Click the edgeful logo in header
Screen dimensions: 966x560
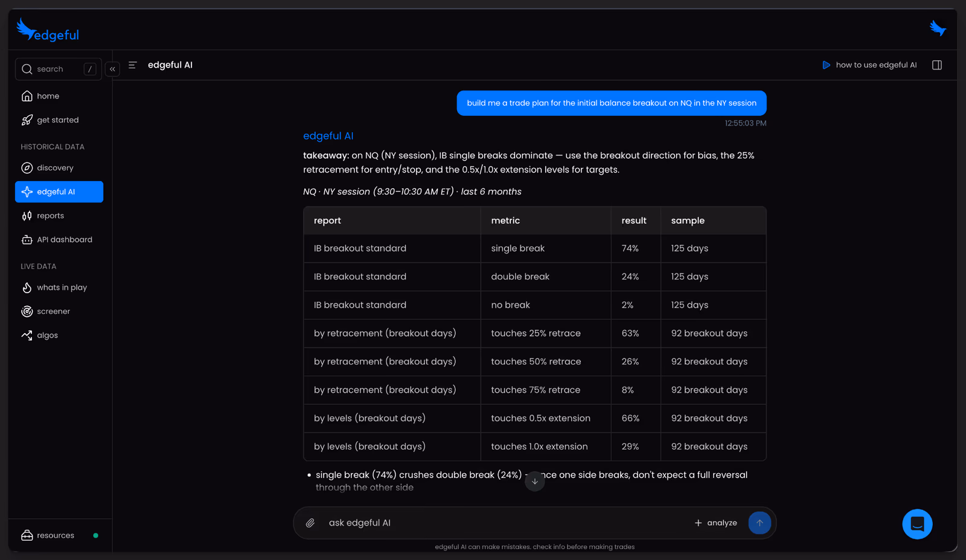[x=48, y=29]
